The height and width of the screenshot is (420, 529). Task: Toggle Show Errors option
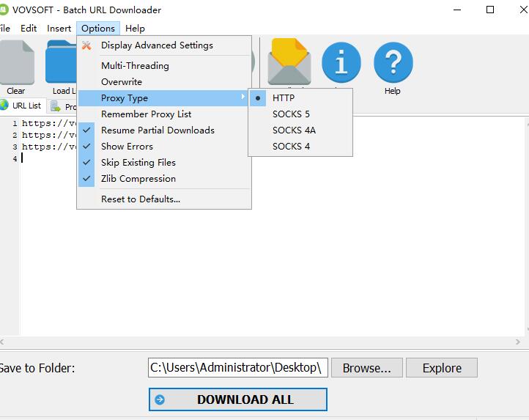tap(164, 147)
